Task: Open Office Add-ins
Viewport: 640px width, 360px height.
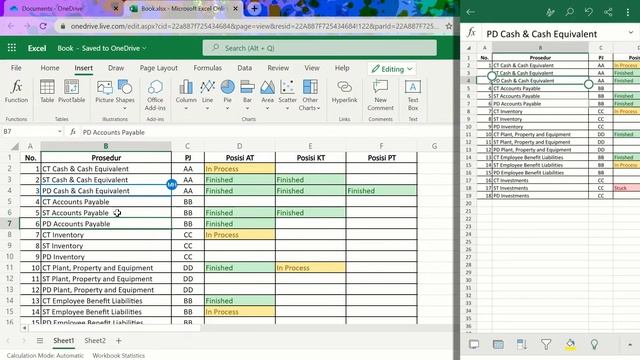Action: point(155,96)
